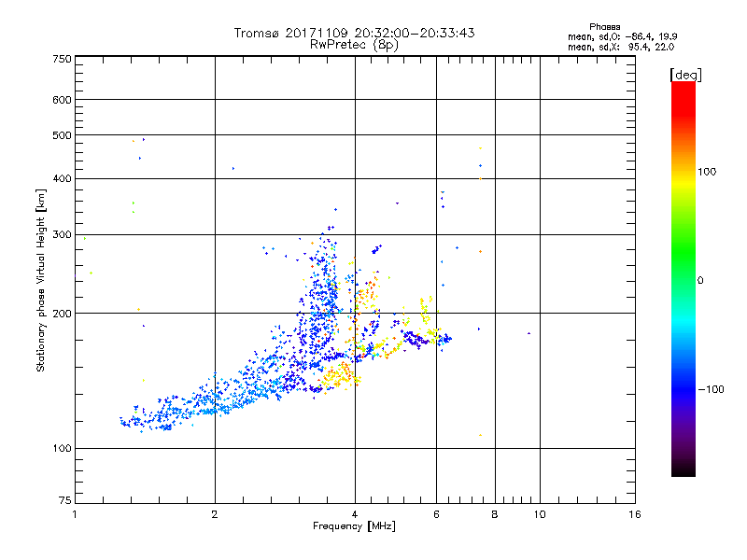
Task: Click the y-axis tick label '300'
Action: coord(62,235)
